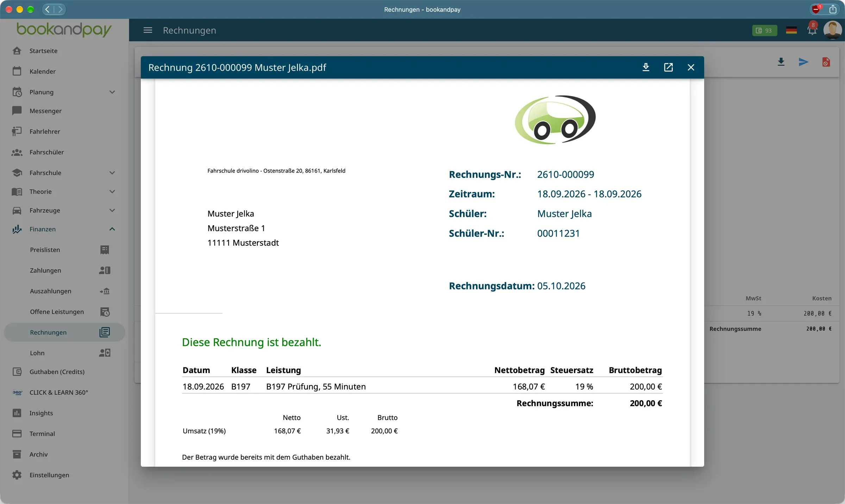Click the background page download icon
The height and width of the screenshot is (504, 845).
[x=781, y=62]
